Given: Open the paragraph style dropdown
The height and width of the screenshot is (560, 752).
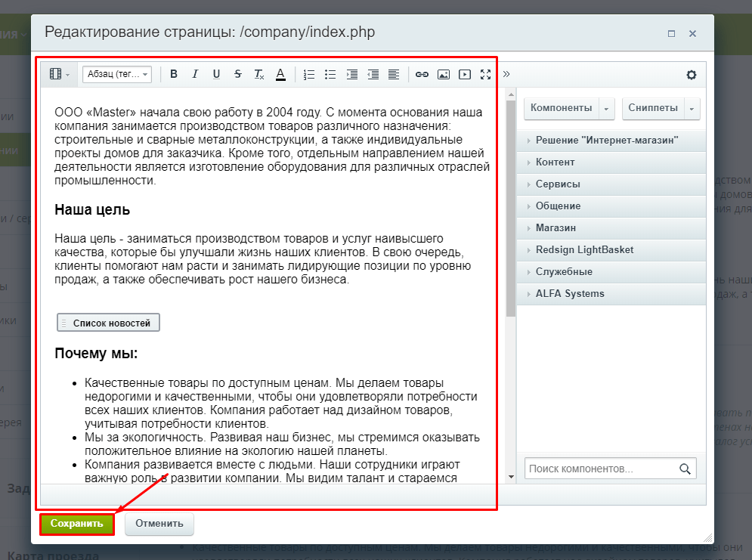Looking at the screenshot, I should click(x=117, y=74).
